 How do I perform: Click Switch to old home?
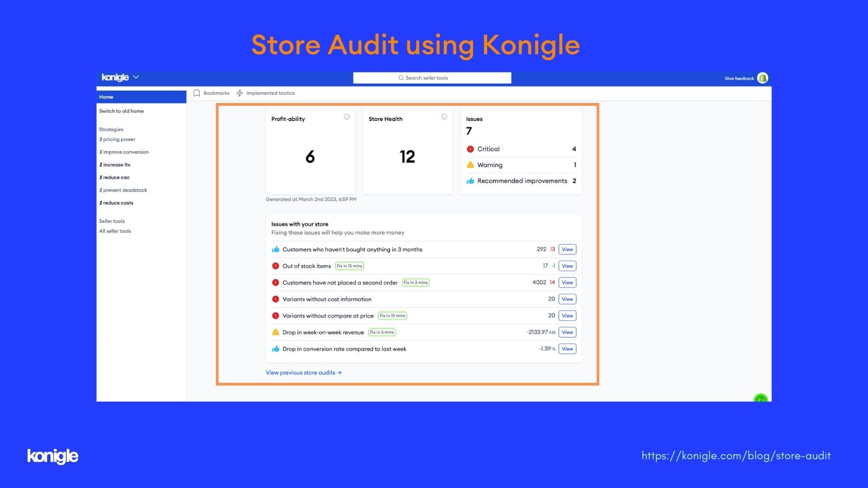click(x=122, y=111)
